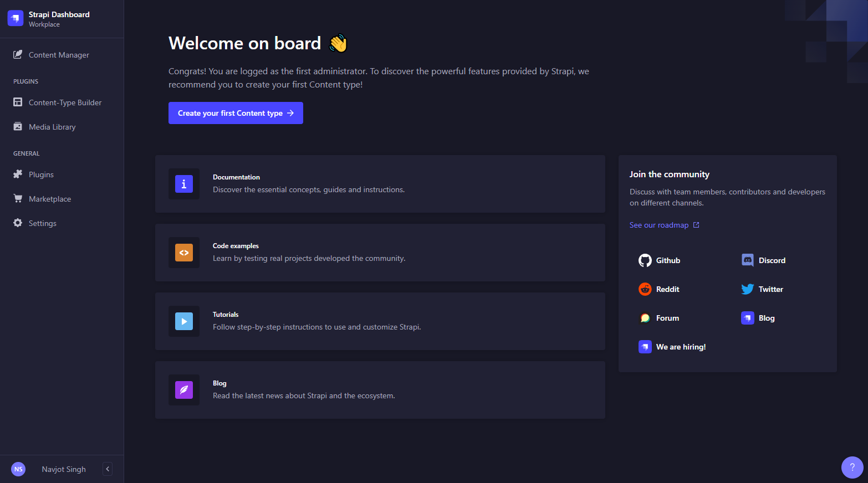Open the Forum community link
This screenshot has width=868, height=483.
tap(659, 318)
